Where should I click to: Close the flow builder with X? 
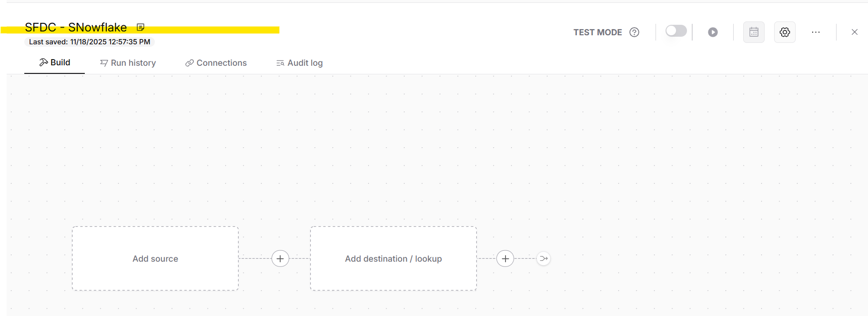pyautogui.click(x=854, y=32)
